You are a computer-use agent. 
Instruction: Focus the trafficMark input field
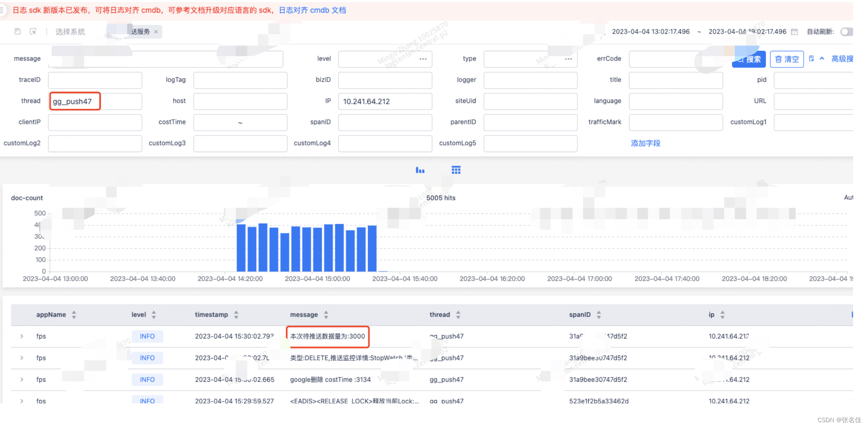(676, 122)
